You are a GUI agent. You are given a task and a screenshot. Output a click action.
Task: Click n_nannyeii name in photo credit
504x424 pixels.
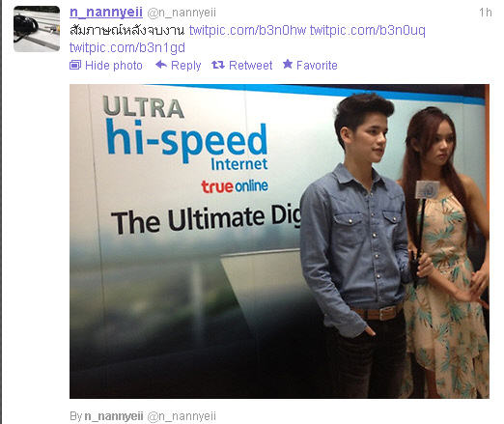[114, 416]
